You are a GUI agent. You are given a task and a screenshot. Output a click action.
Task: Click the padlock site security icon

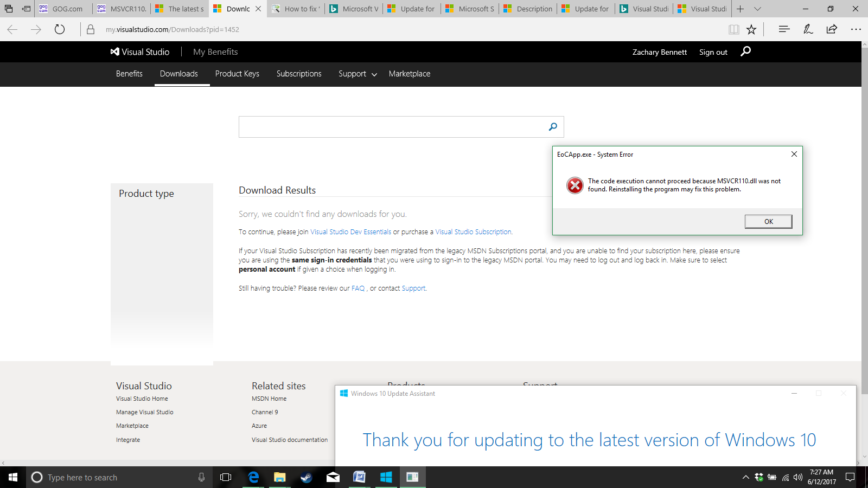tap(91, 29)
